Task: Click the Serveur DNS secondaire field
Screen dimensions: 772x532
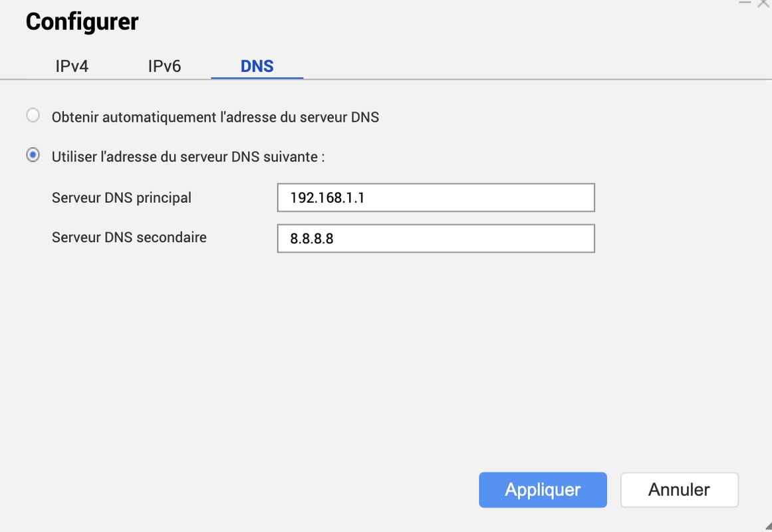Action: click(436, 239)
